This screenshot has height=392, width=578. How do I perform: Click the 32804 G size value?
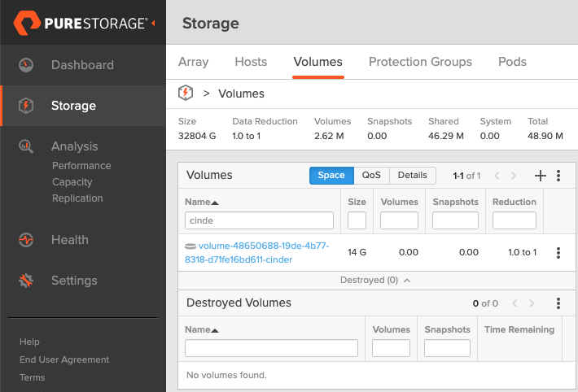(197, 136)
